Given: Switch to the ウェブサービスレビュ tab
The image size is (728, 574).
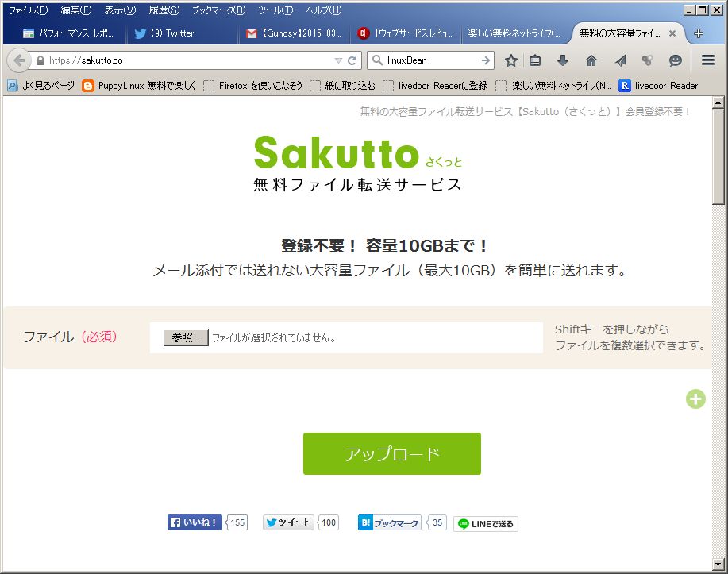Looking at the screenshot, I should click(406, 33).
